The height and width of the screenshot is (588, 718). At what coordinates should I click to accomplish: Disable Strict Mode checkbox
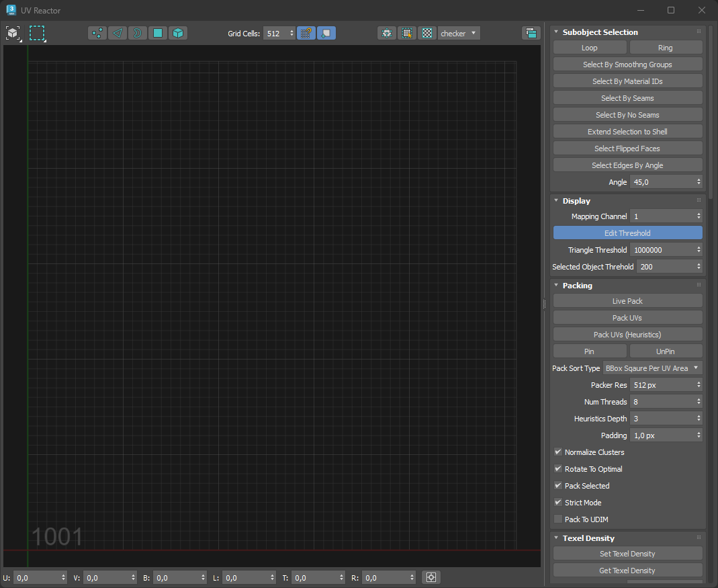tap(558, 503)
